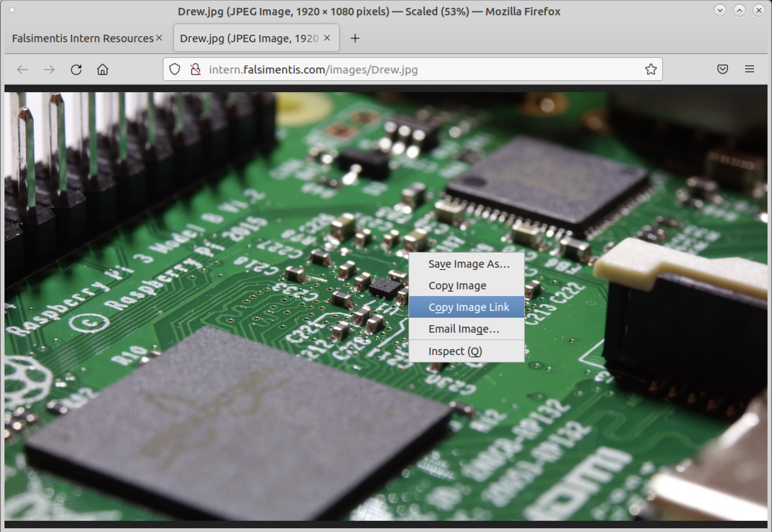Viewport: 772px width, 532px height.
Task: Open tracking protection shield icon
Action: click(x=175, y=69)
